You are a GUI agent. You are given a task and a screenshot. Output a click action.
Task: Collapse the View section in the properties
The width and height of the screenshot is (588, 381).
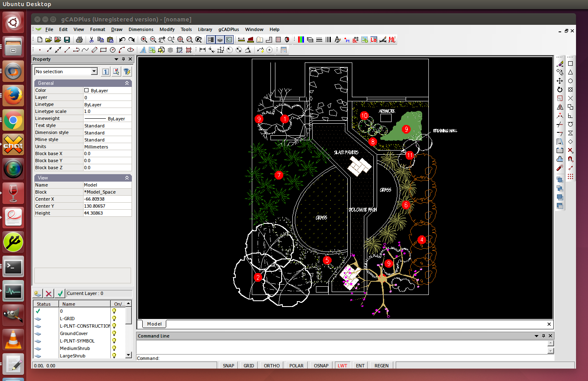[x=127, y=177]
